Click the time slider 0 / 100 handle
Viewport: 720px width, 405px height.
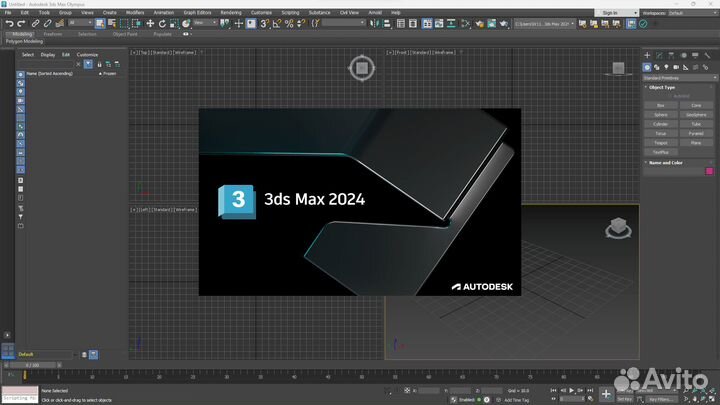[33, 365]
